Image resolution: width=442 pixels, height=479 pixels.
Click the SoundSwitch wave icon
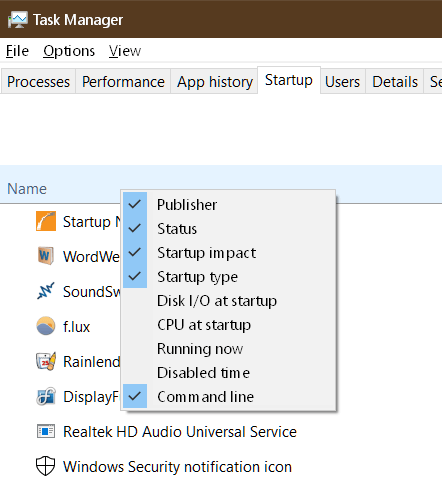46,291
